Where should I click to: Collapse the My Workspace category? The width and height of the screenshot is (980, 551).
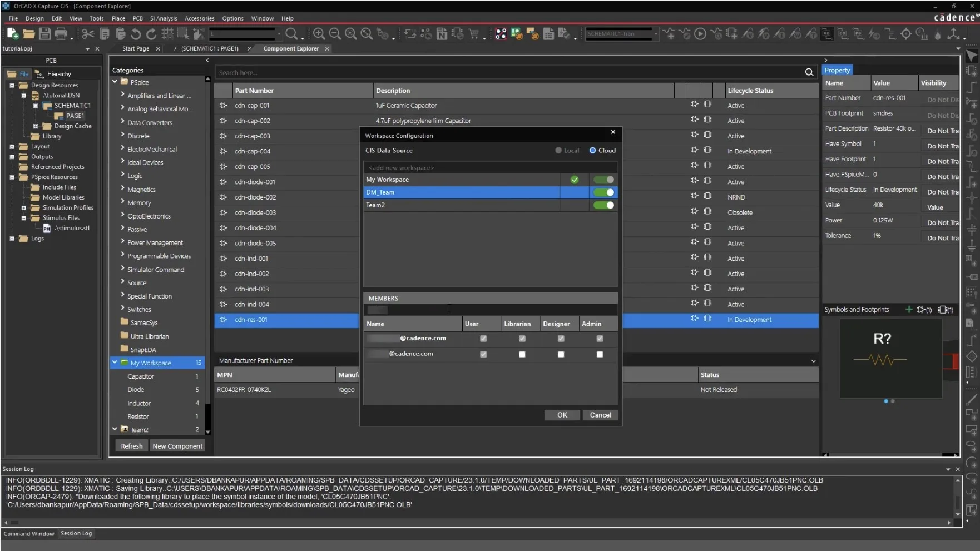pyautogui.click(x=115, y=362)
